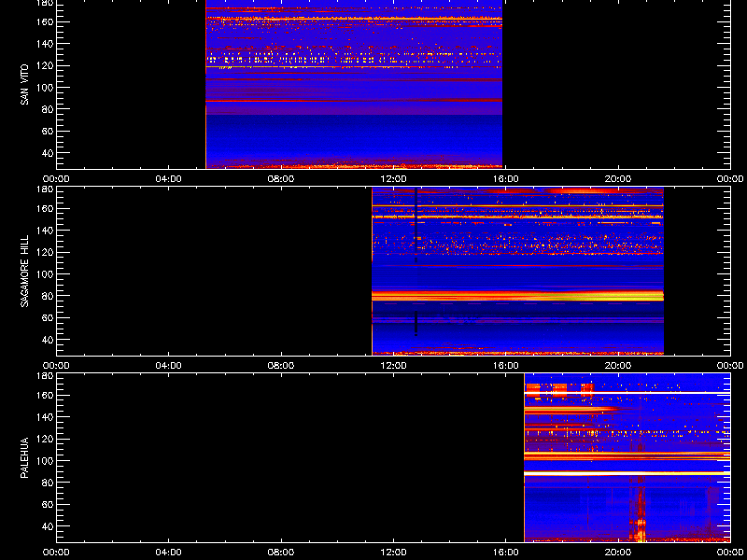Click the 80 frequency label on Palehua axis
Image resolution: width=747 pixels, height=560 pixels.
48,483
